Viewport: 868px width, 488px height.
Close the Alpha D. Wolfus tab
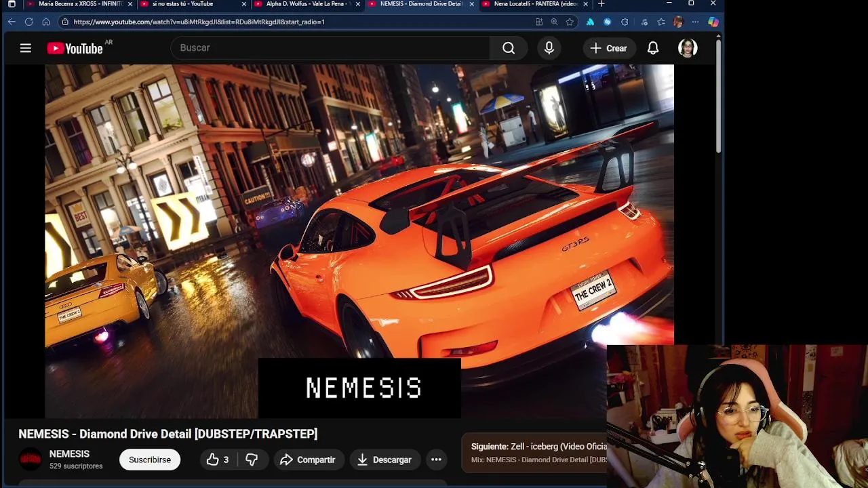pos(358,4)
